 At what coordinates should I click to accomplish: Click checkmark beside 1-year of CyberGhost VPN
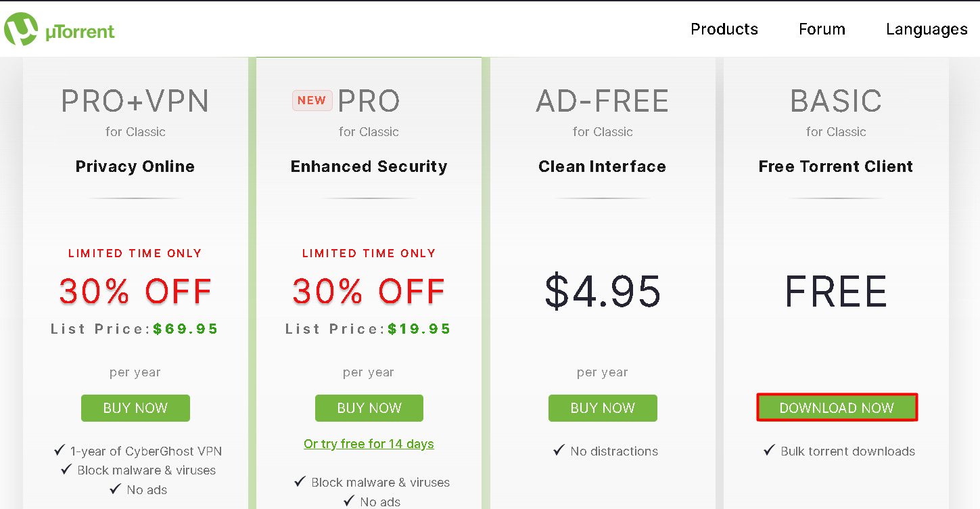click(x=60, y=451)
